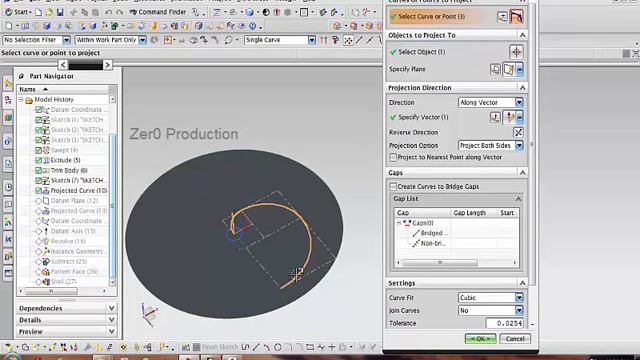Click Select Object crosshair icon

point(516,52)
